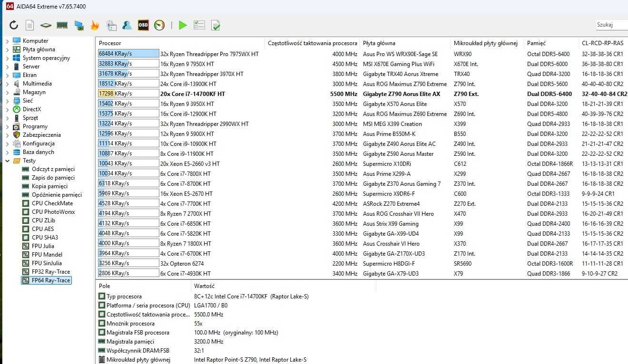
Task: Select FP32 Ray-Trace benchmark
Action: point(51,272)
